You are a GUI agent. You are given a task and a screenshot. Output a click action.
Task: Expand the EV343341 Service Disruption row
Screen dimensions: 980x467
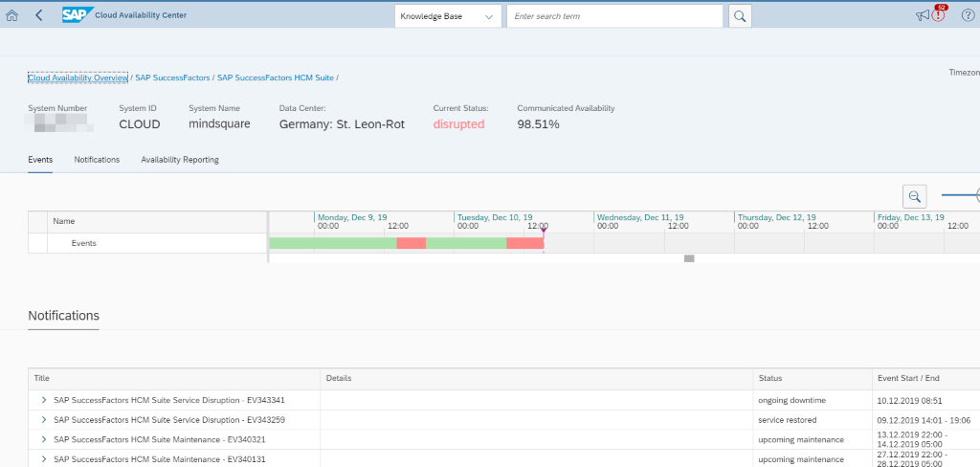pyautogui.click(x=44, y=400)
